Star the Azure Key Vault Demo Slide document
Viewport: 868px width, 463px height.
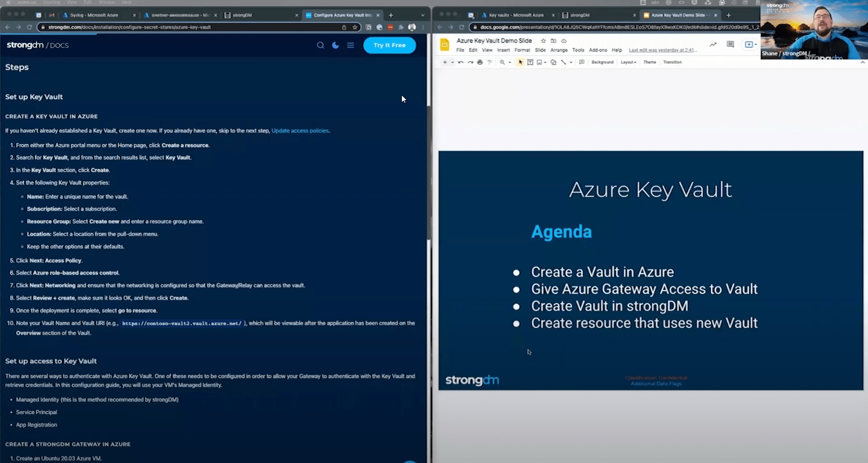[543, 41]
